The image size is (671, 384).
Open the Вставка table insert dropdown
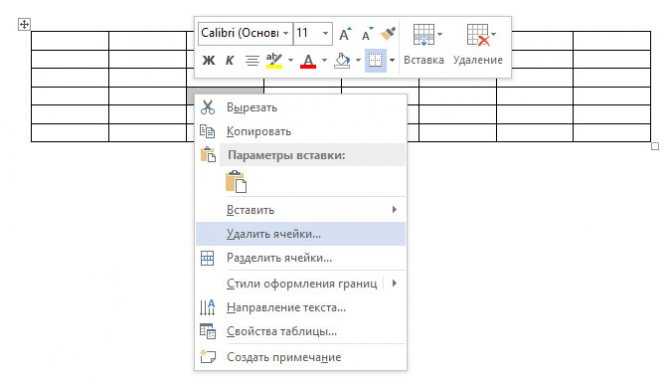point(424,45)
